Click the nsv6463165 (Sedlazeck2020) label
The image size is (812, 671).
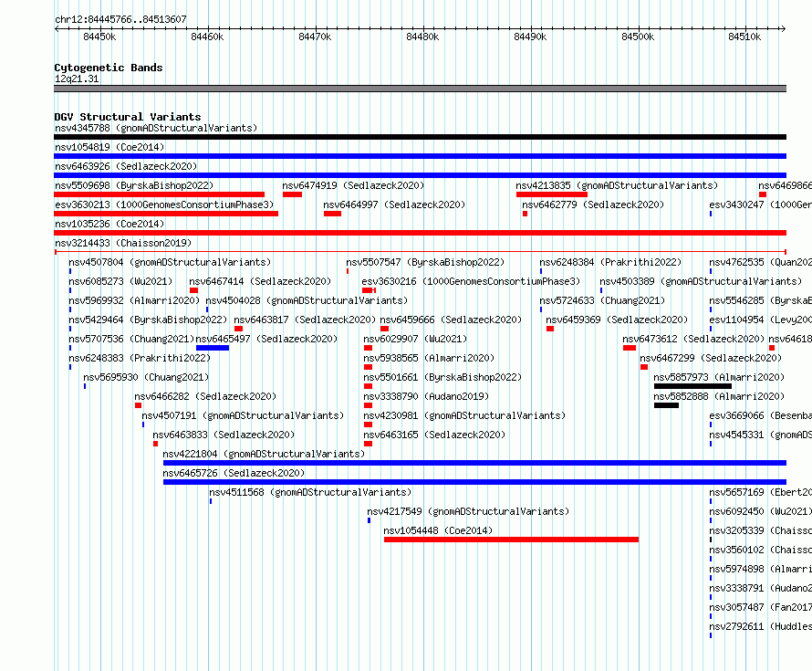coord(434,435)
